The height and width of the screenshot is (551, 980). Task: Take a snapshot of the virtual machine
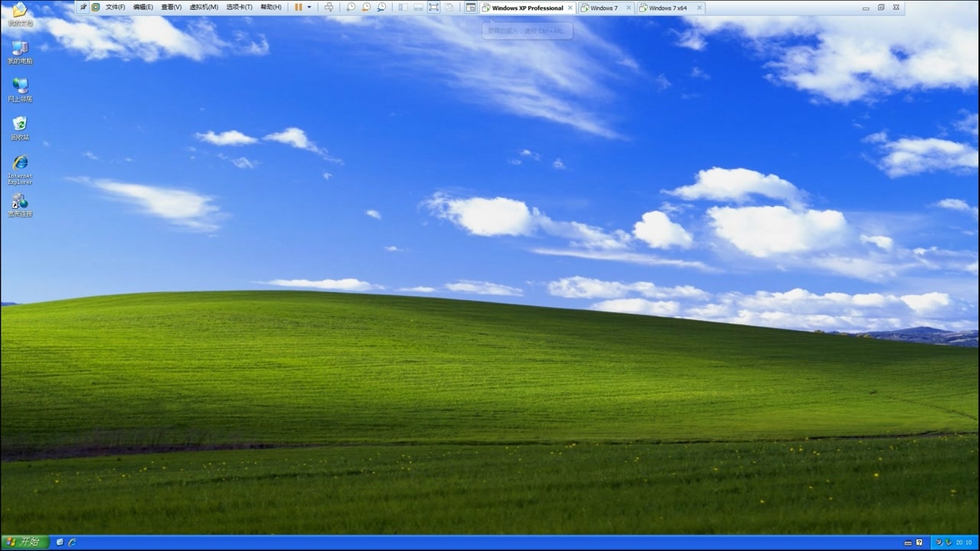tap(351, 8)
